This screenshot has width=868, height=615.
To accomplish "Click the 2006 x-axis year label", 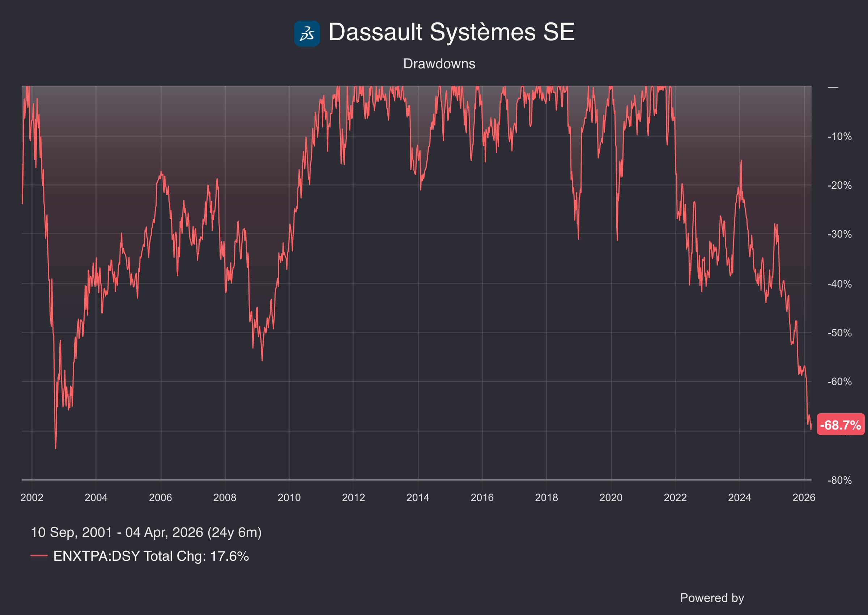I will (160, 497).
